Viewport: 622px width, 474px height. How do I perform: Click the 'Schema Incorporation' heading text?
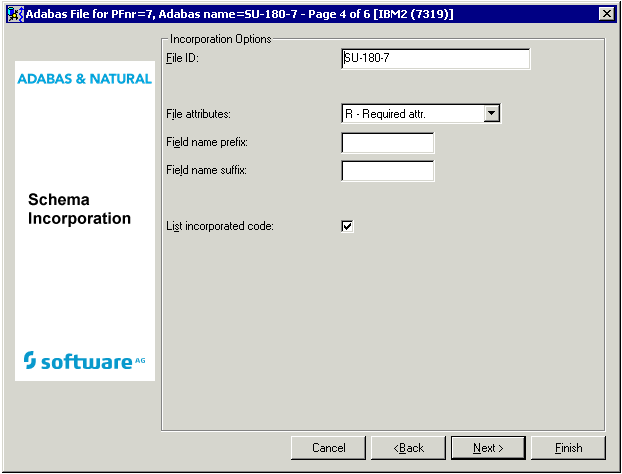pyautogui.click(x=79, y=209)
